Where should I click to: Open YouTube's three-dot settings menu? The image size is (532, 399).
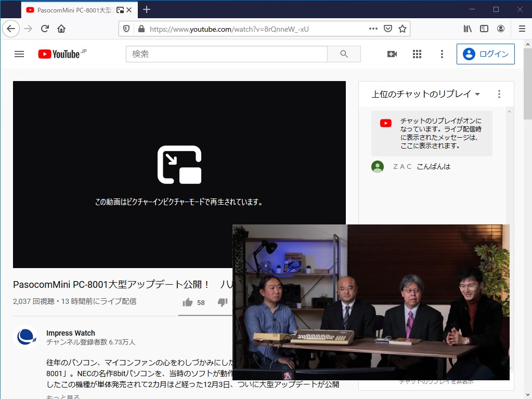point(442,54)
